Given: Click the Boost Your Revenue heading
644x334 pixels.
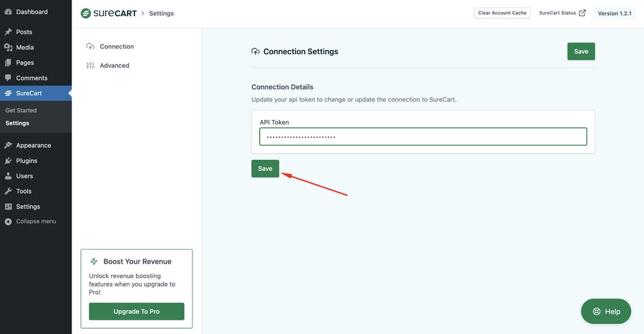Looking at the screenshot, I should [x=138, y=262].
